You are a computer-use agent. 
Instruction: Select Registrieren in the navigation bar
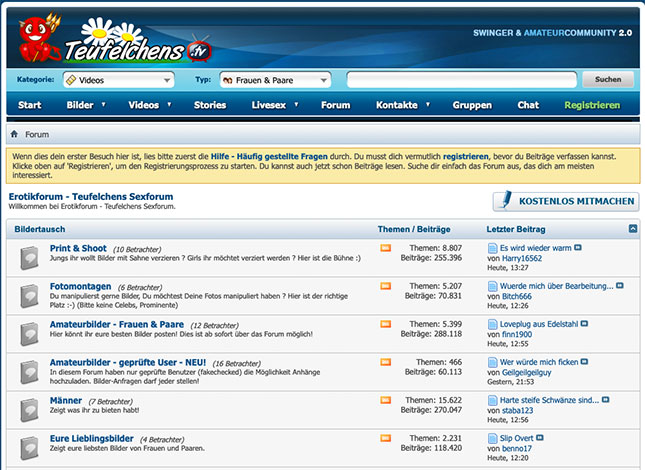(591, 105)
